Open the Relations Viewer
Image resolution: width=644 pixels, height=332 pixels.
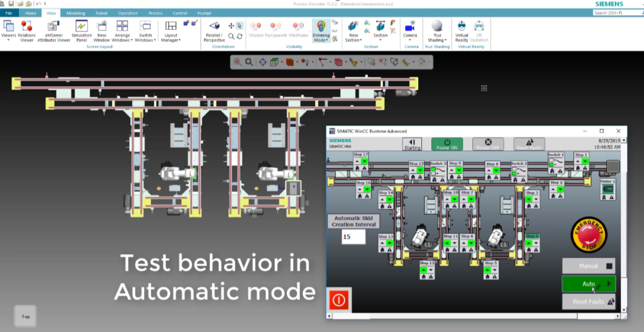point(26,31)
